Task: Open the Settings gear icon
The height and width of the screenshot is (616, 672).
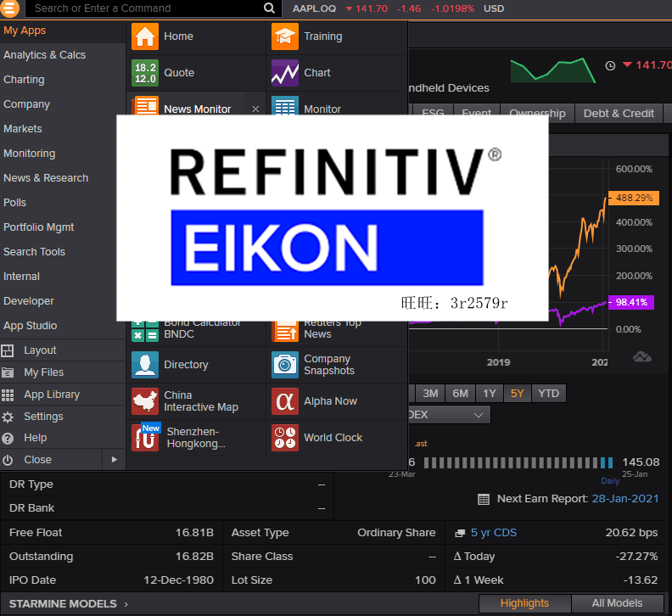Action: point(8,417)
